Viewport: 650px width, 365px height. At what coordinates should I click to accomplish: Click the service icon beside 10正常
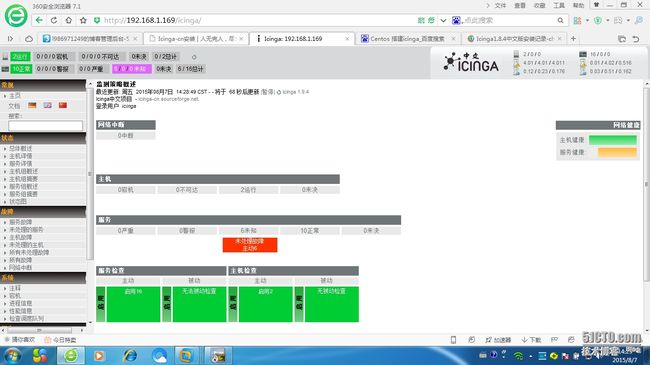point(5,69)
